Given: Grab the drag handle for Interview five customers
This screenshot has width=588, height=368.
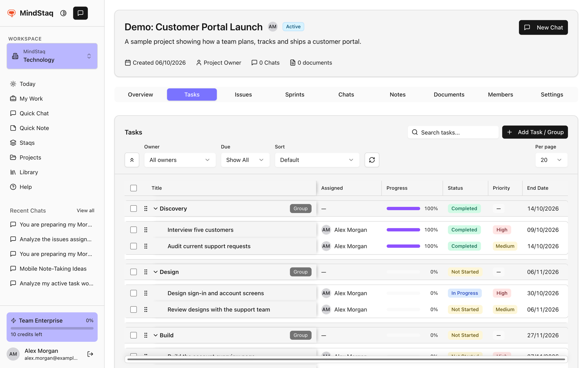Looking at the screenshot, I should [146, 230].
